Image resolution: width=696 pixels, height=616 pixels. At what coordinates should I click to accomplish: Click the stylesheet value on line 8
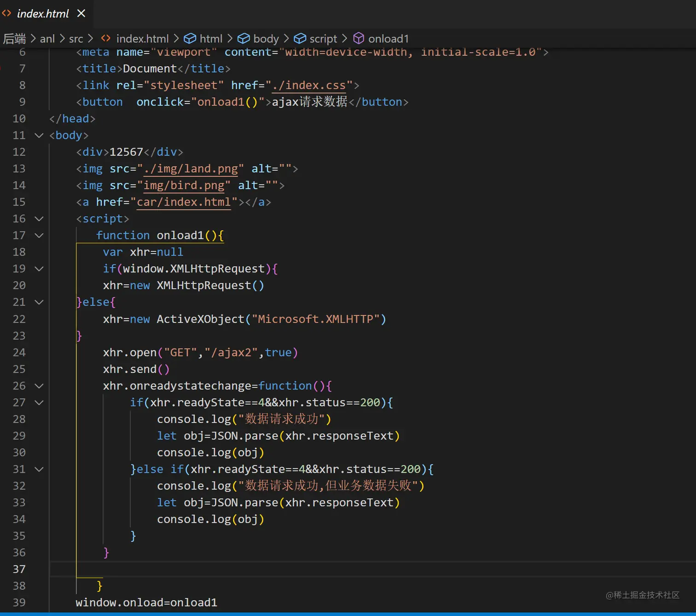pyautogui.click(x=184, y=86)
